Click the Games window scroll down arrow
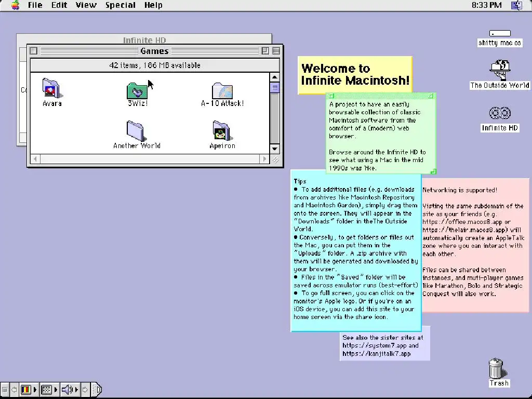The height and width of the screenshot is (399, 532). coord(275,149)
